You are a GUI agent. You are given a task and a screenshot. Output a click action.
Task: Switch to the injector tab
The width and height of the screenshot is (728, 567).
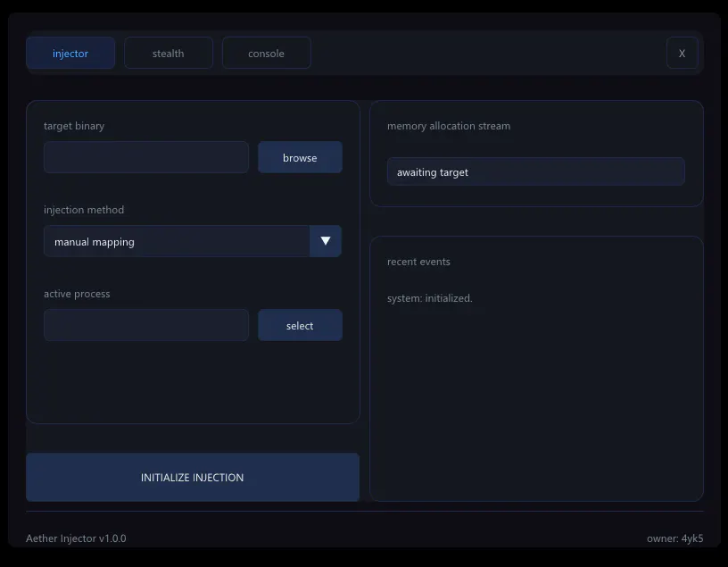click(x=70, y=53)
